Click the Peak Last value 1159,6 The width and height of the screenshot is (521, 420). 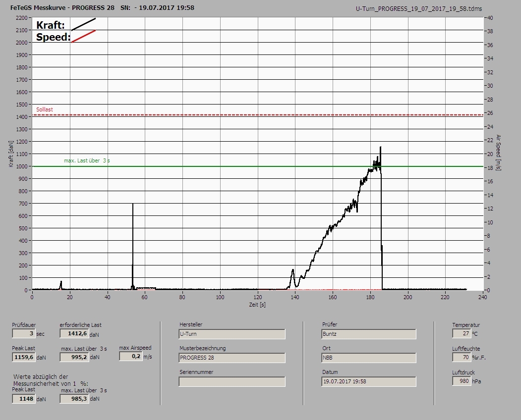(x=23, y=357)
